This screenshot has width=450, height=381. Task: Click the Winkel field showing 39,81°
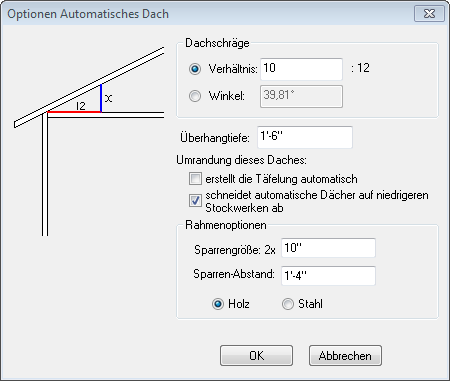(x=301, y=96)
